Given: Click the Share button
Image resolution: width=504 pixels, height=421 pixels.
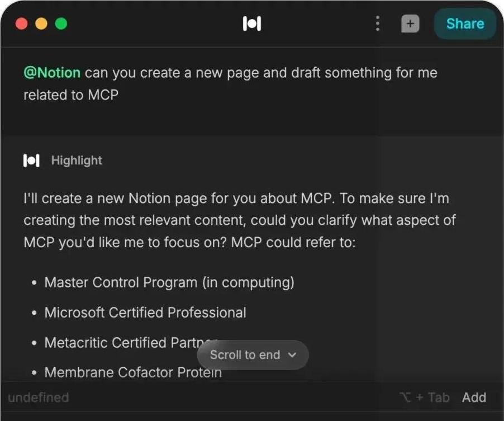Looking at the screenshot, I should tap(465, 23).
